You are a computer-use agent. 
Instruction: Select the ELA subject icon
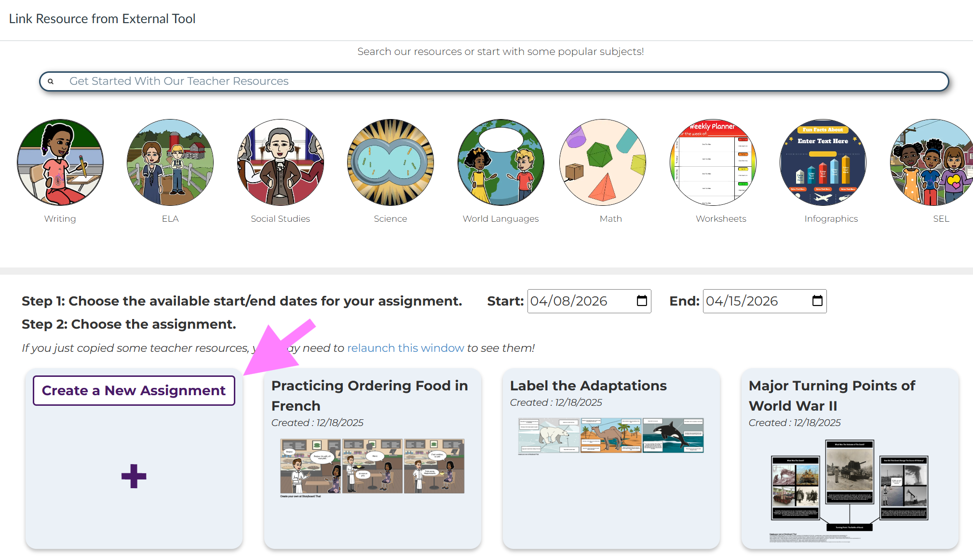coord(170,162)
